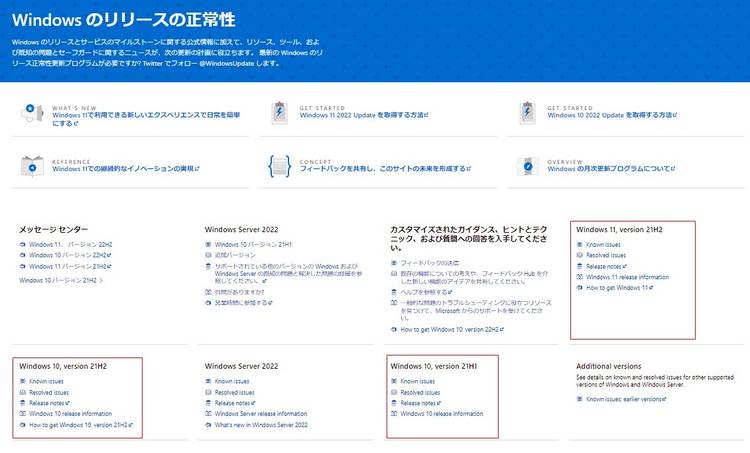Image resolution: width=750 pixels, height=453 pixels.
Task: Click icon beside 'How to get Windows 10, version 22H2'
Action: [394, 330]
